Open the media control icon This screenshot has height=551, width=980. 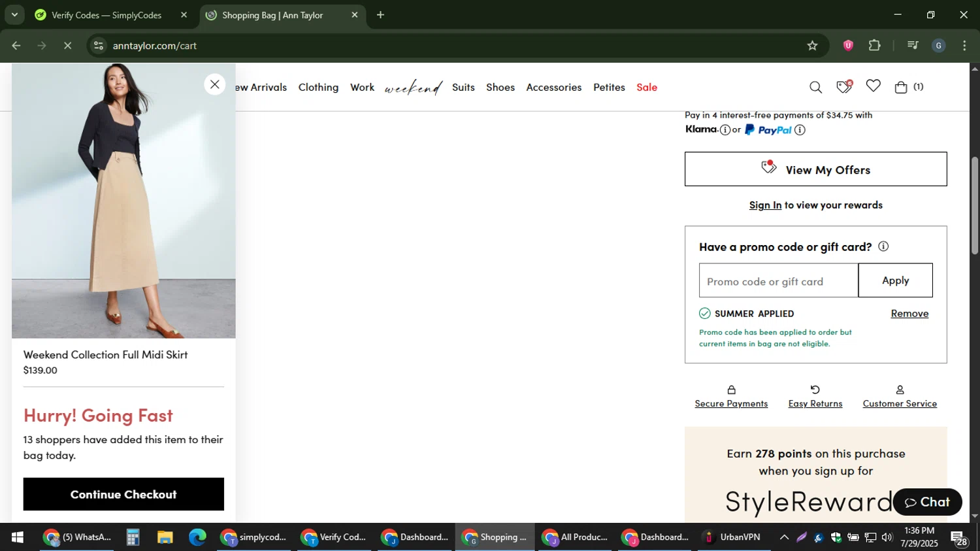click(913, 46)
